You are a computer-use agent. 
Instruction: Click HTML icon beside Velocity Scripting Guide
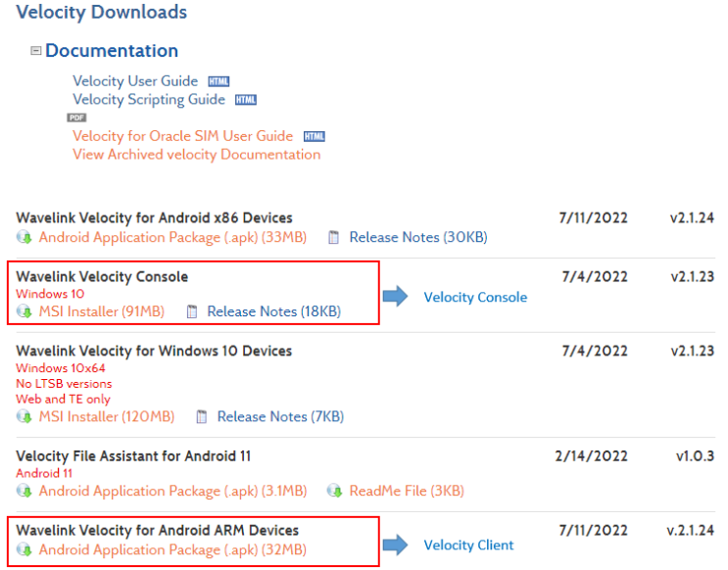click(246, 100)
